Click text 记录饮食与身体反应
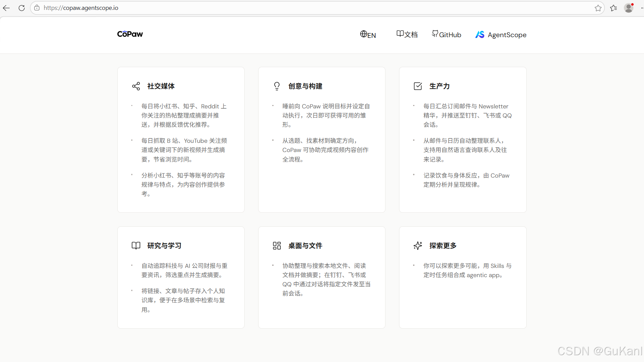 (466, 180)
